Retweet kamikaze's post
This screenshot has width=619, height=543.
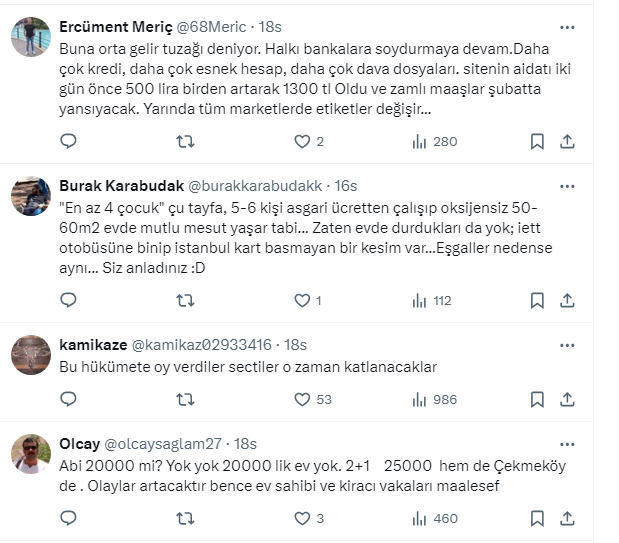185,399
